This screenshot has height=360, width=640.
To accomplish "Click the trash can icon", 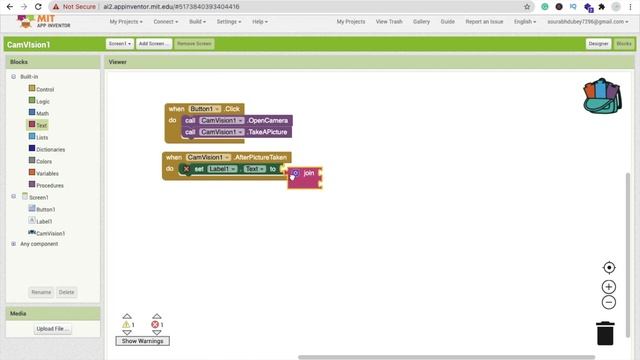I will point(605,333).
